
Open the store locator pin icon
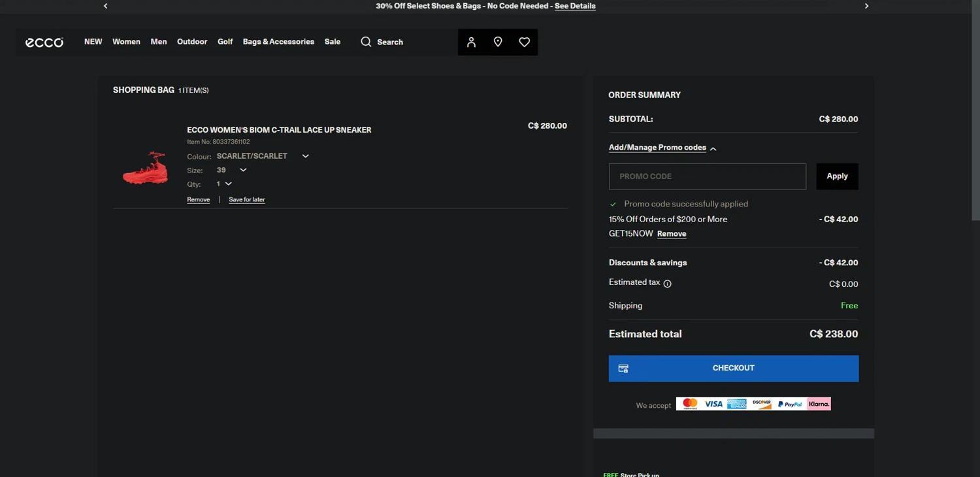[x=498, y=42]
